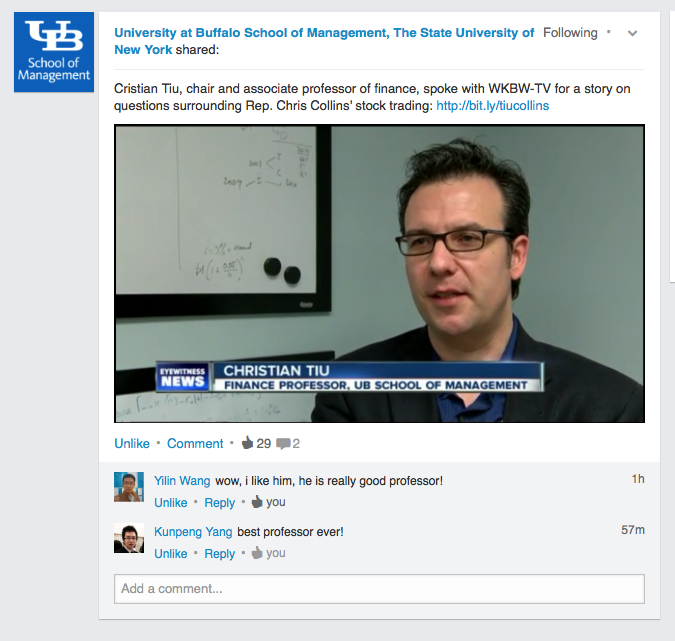Click the like thumb icon on Yilin Wang's comment
This screenshot has width=675, height=641.
coord(257,502)
